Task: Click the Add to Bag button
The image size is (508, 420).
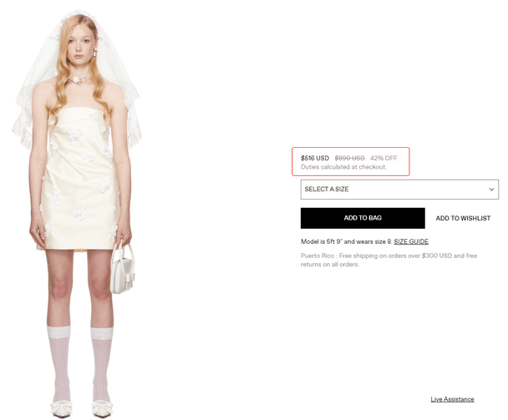Action: pyautogui.click(x=363, y=218)
